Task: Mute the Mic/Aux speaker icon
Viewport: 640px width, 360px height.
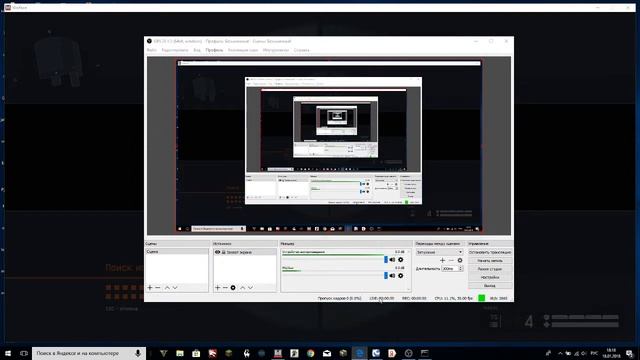Action: 392,276
